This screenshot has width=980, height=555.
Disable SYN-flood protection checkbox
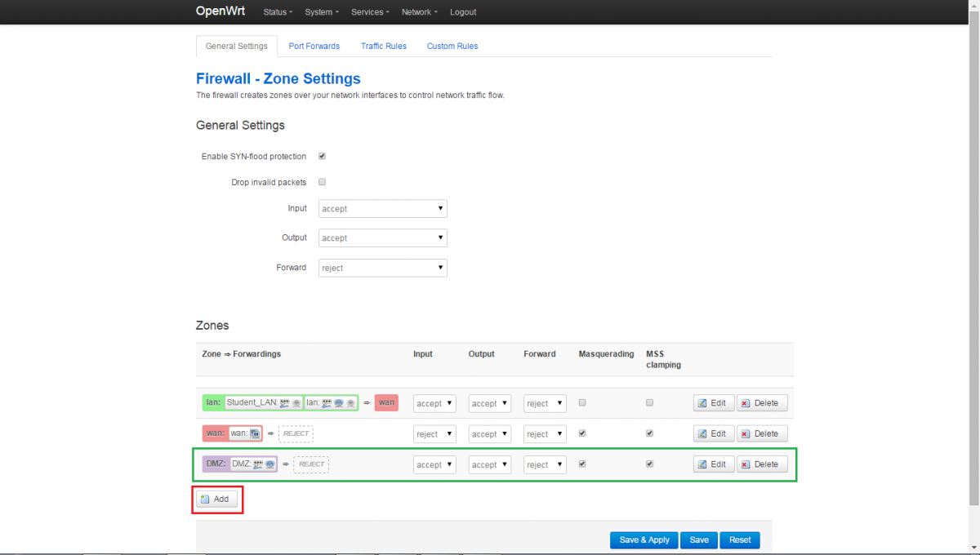pos(323,156)
